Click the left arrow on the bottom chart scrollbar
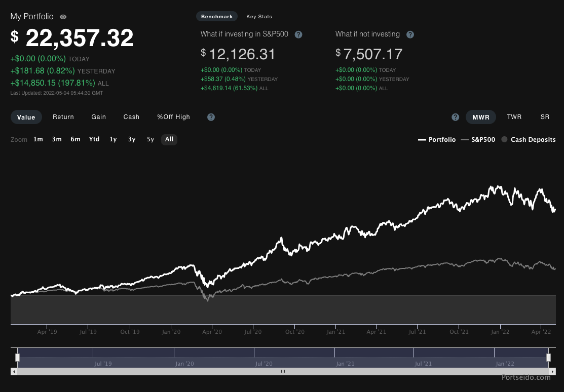The height and width of the screenshot is (392, 564). pos(14,371)
